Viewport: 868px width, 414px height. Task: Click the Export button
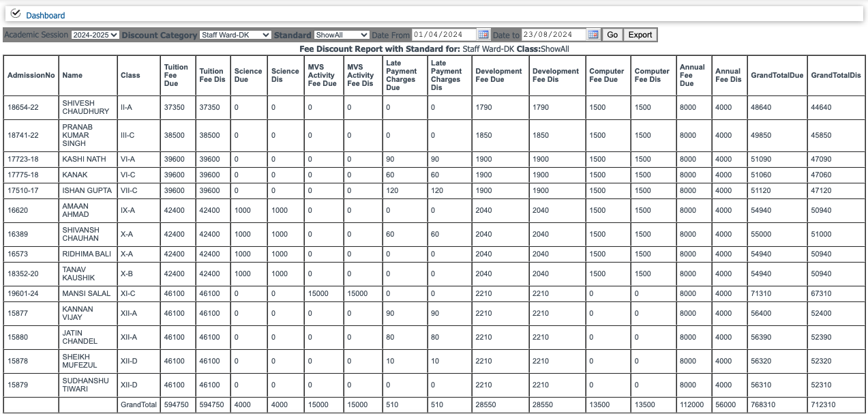(x=640, y=35)
